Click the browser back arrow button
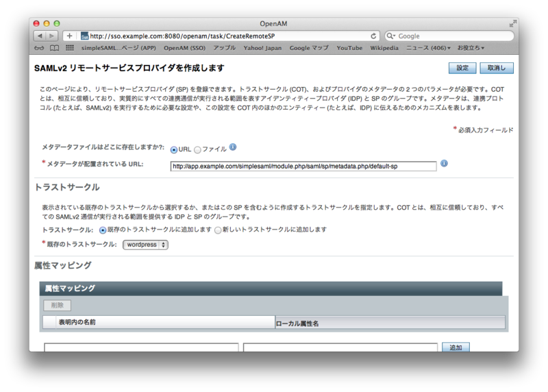 (x=39, y=36)
